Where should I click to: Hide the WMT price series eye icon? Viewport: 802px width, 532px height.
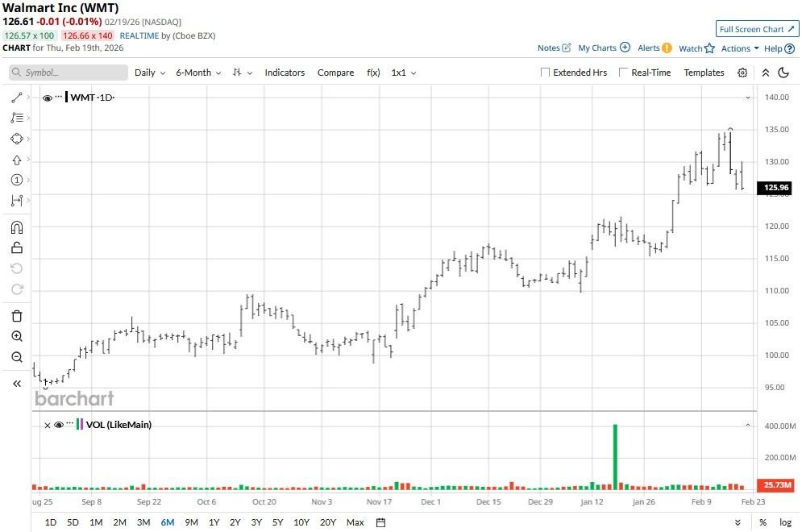pos(47,98)
